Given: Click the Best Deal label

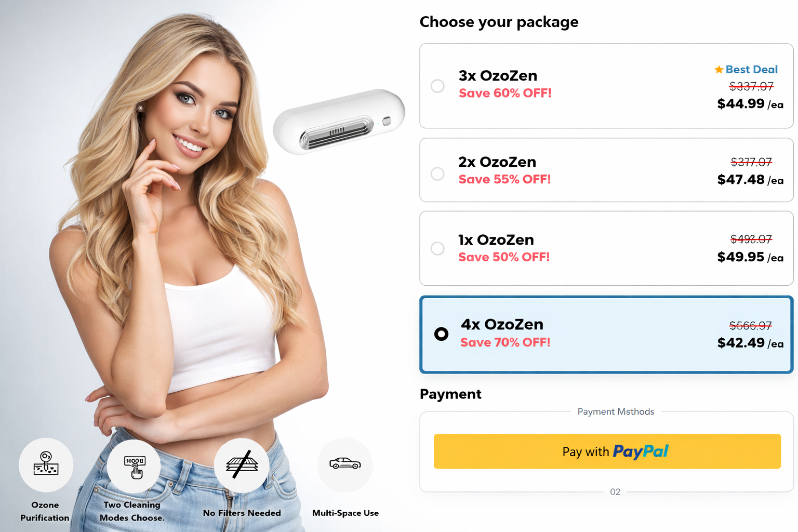Looking at the screenshot, I should 751,69.
